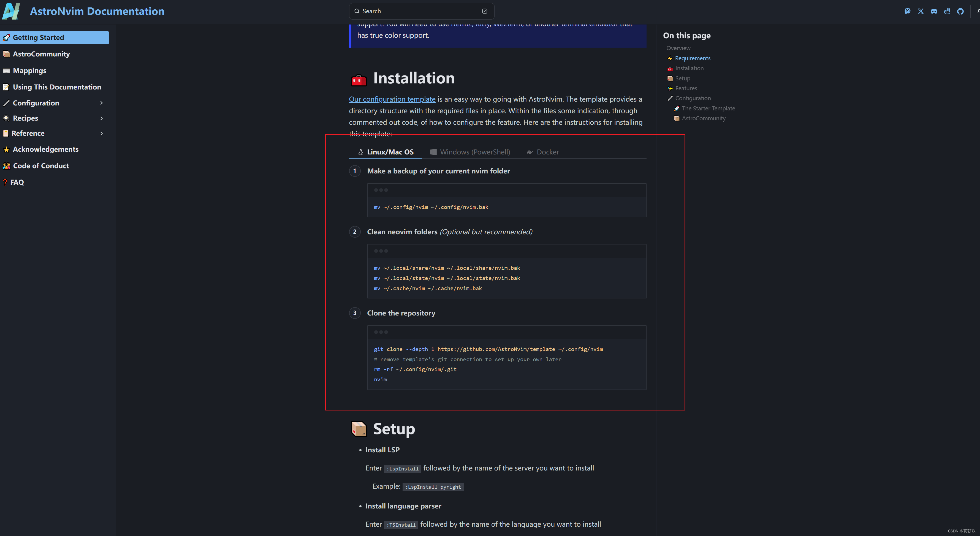Go to The Starter Template section link
The height and width of the screenshot is (536, 980).
[708, 108]
